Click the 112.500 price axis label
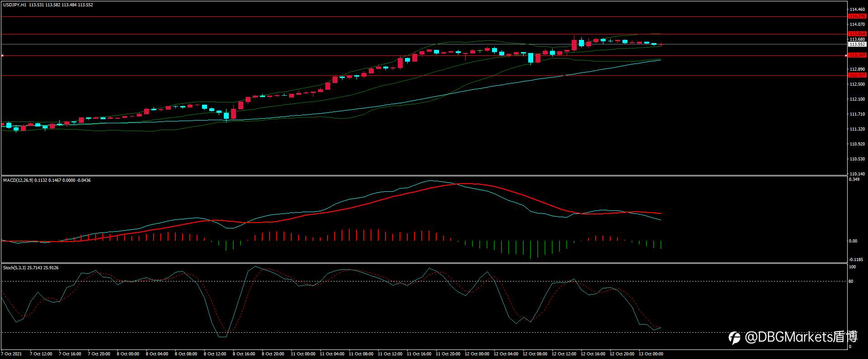The image size is (868, 359). pos(858,84)
